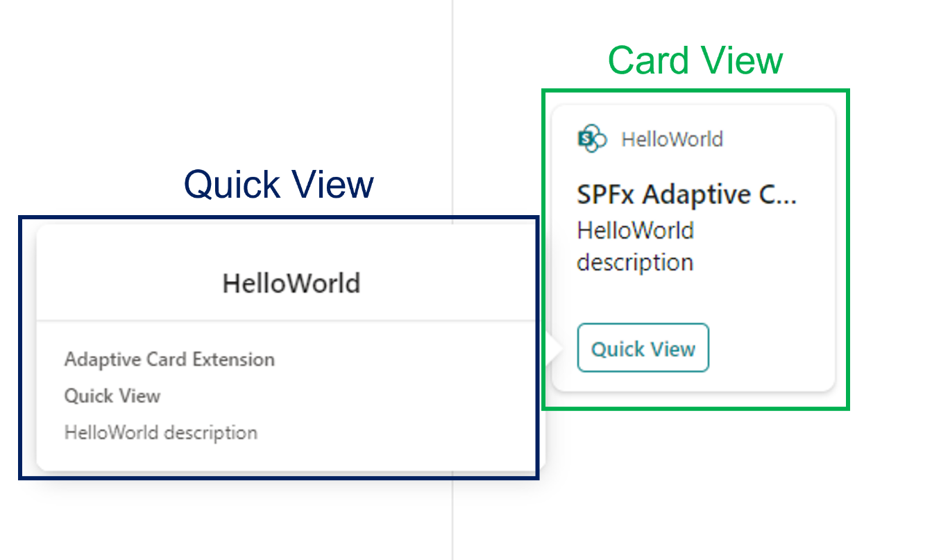932x560 pixels.
Task: Click the bold 'Quick View' line in the panel
Action: point(112,396)
